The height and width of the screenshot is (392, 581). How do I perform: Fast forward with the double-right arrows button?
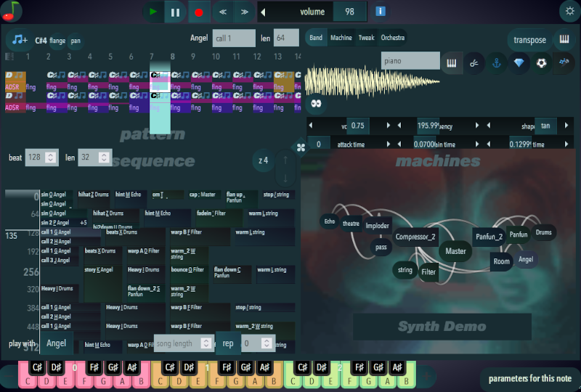[245, 12]
